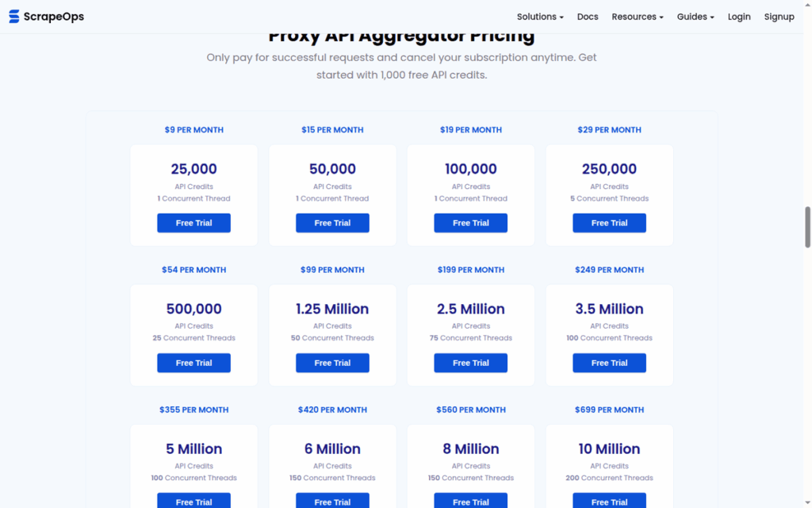Click the $15 PER MONTH price label
This screenshot has height=508, width=812.
[x=332, y=130]
